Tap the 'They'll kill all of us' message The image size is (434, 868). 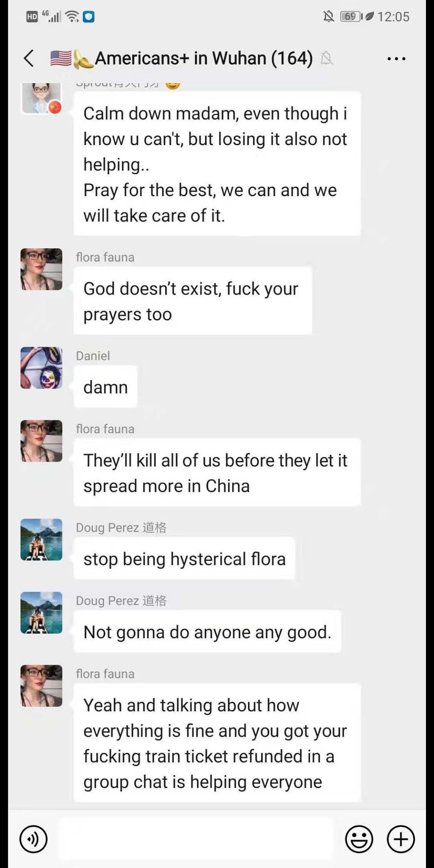coord(217,473)
